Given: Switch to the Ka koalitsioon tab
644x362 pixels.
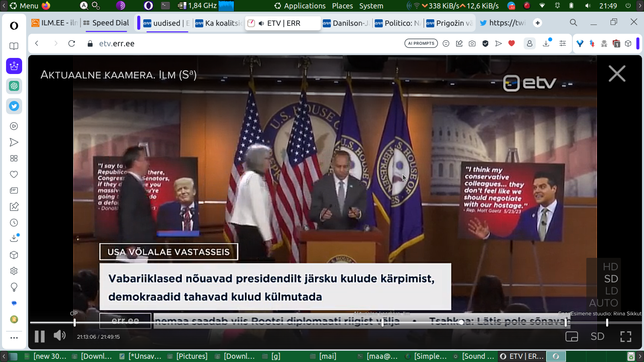Looking at the screenshot, I should point(219,23).
